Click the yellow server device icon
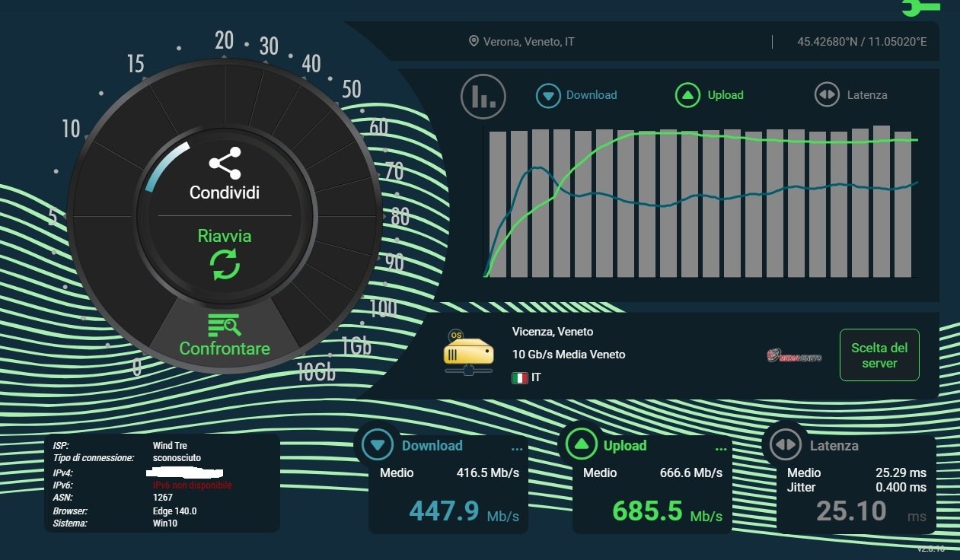This screenshot has height=560, width=960. pyautogui.click(x=468, y=353)
